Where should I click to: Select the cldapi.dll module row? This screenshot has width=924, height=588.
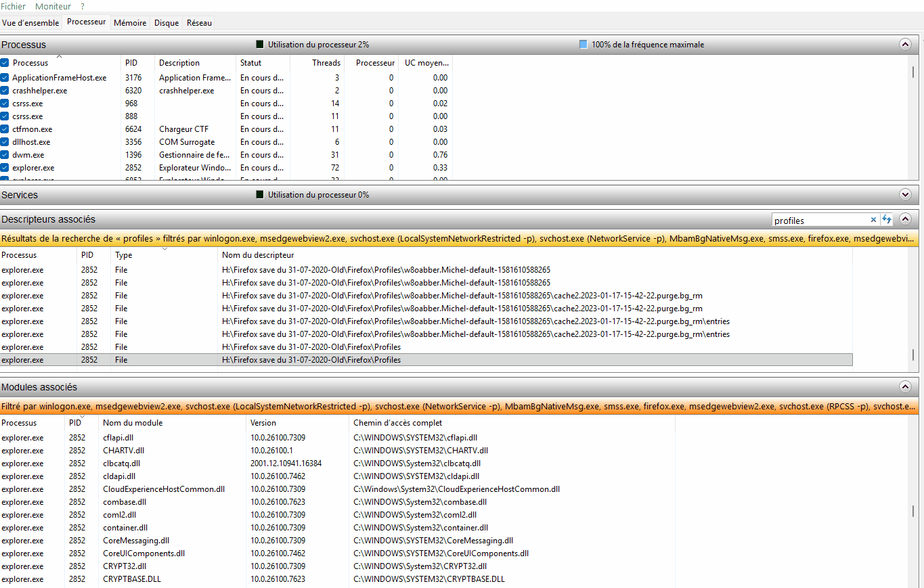pyautogui.click(x=337, y=476)
